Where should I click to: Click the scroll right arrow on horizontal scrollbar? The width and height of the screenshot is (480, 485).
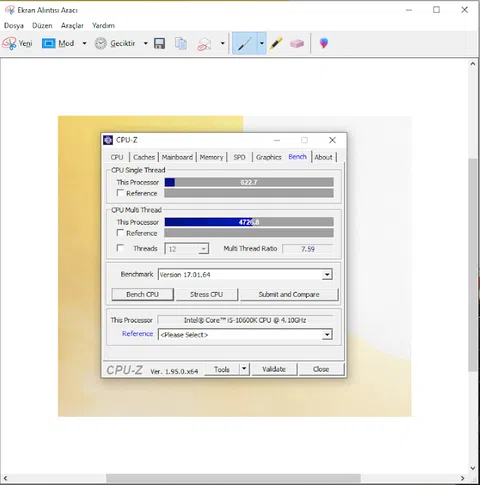click(x=463, y=478)
